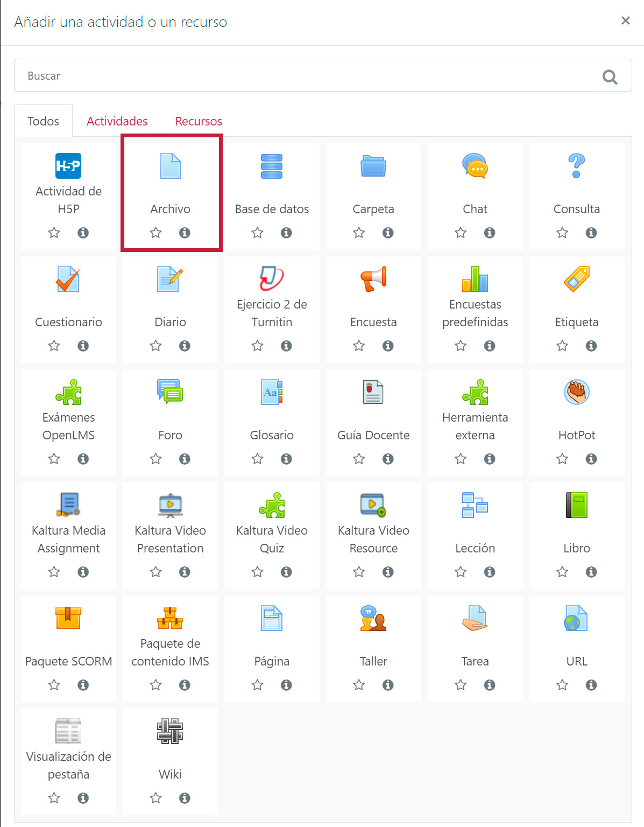Select the green Libro book icon

577,505
